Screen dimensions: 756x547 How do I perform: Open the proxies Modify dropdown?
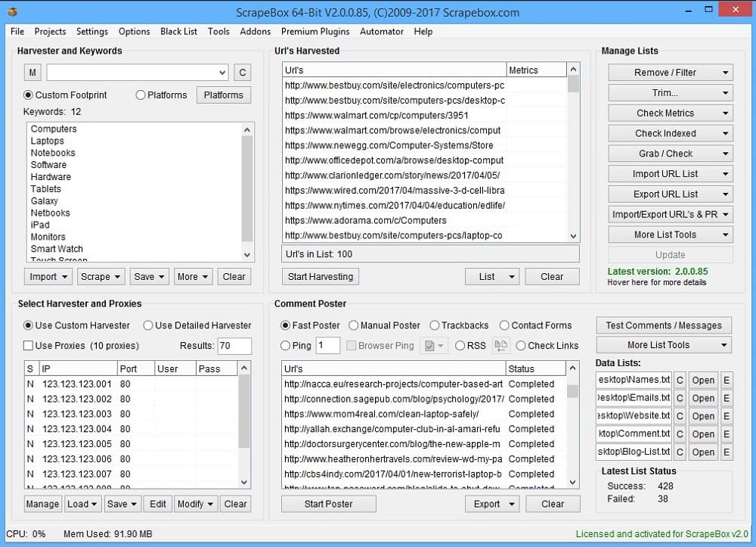[x=195, y=504]
